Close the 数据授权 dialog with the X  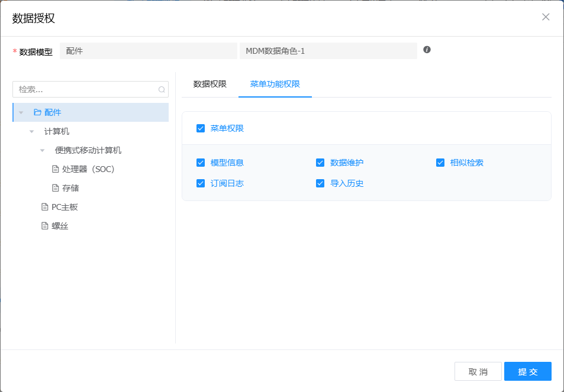tap(546, 17)
